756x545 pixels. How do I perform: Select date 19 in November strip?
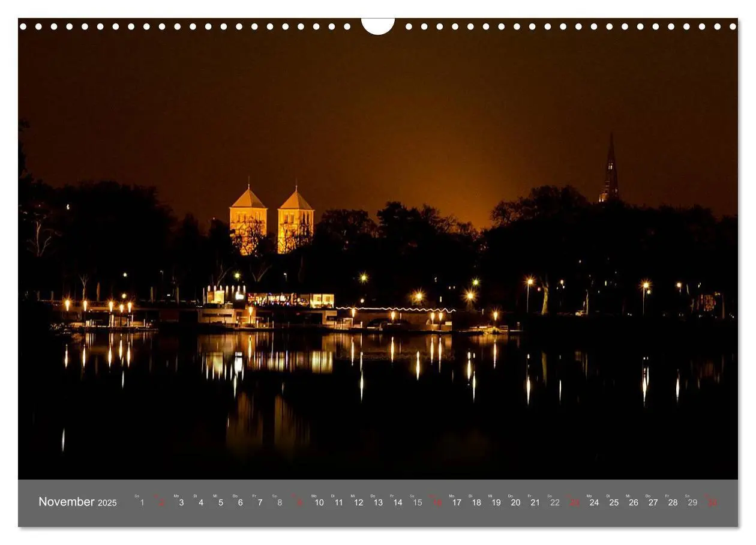tap(496, 502)
